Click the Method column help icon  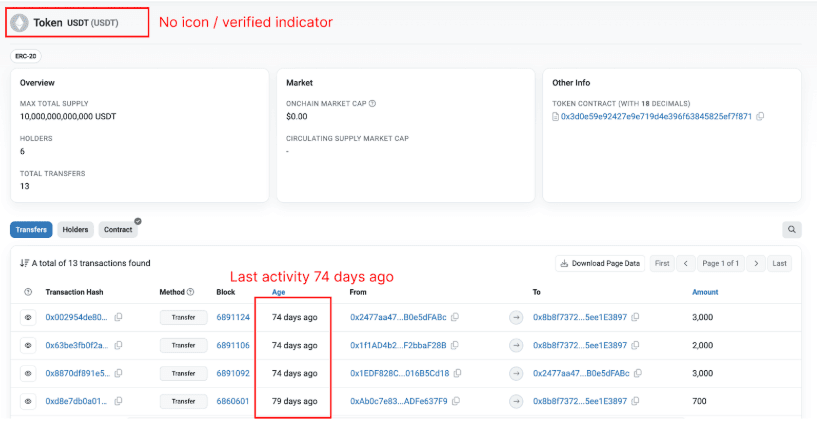[190, 292]
